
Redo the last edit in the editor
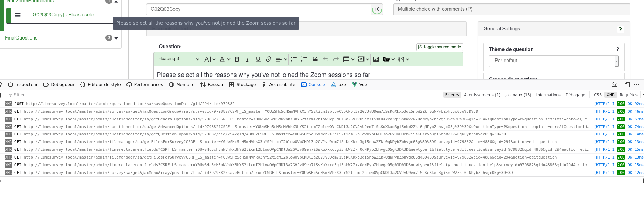(336, 59)
